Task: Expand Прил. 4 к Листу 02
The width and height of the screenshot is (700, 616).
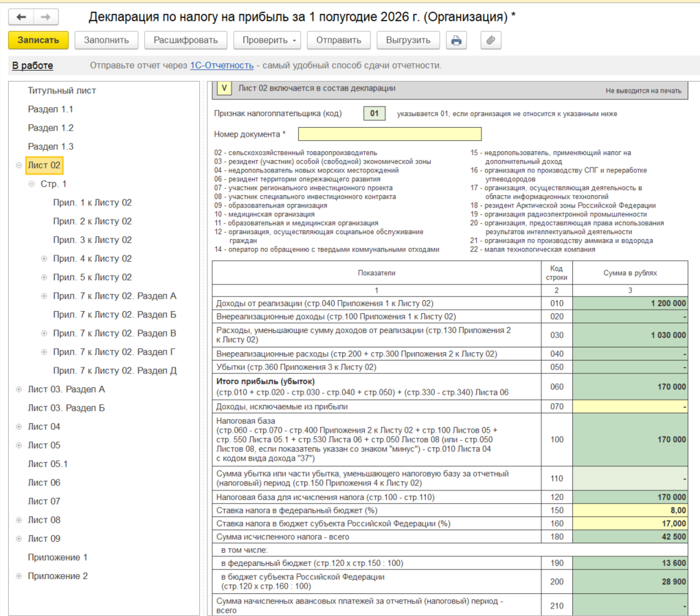Action: point(44,258)
